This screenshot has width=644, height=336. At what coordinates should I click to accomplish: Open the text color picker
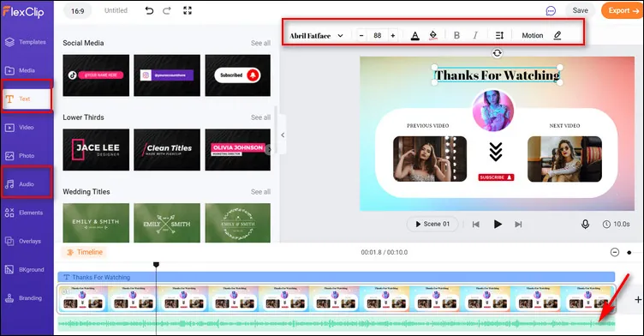(415, 36)
